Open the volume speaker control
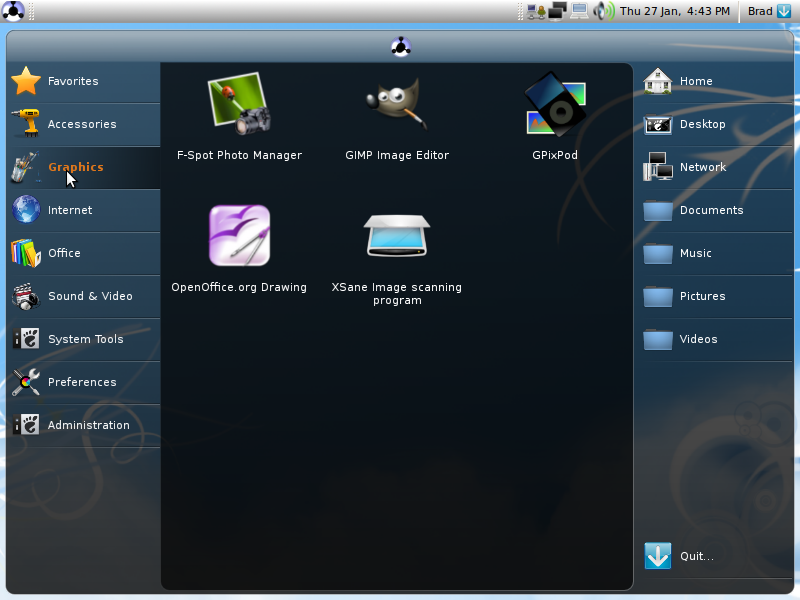The width and height of the screenshot is (800, 600). (604, 11)
